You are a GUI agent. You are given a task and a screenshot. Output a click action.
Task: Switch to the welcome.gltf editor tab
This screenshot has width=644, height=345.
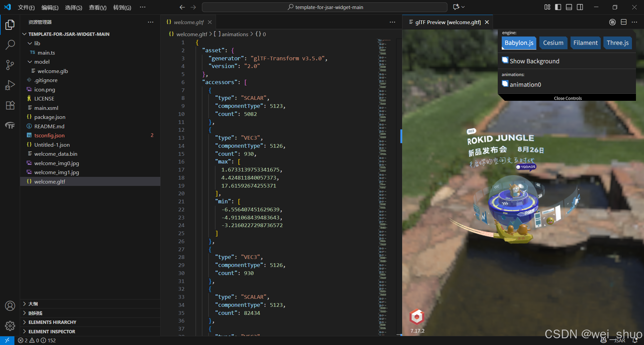click(189, 22)
